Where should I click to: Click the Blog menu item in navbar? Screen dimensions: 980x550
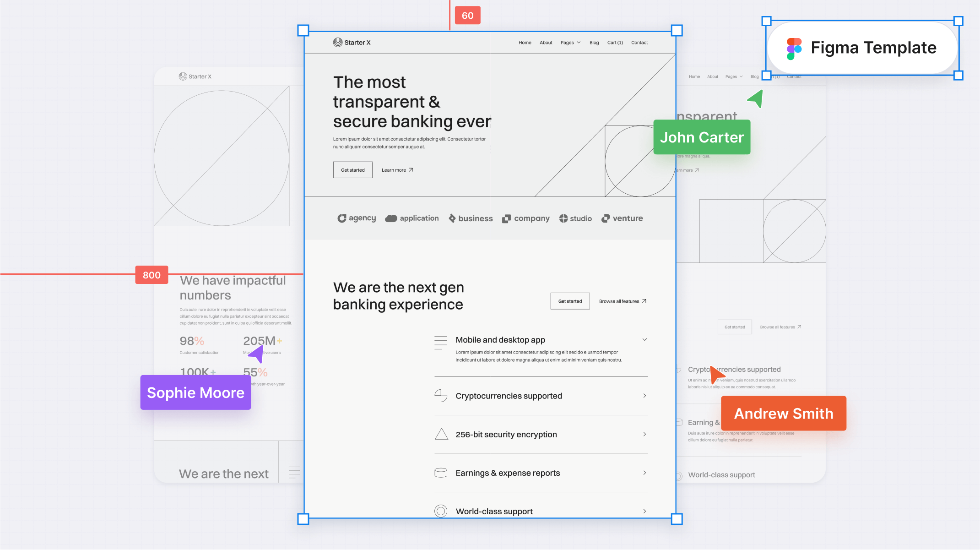point(594,43)
